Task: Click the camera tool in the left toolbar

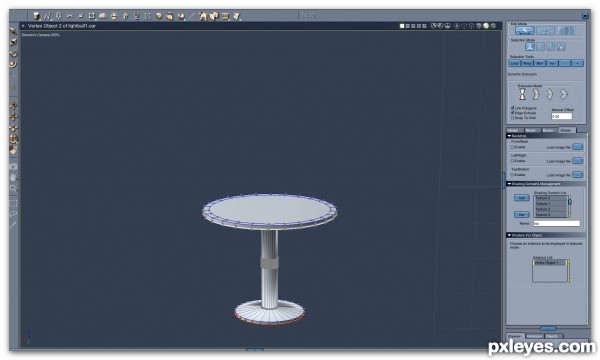Action: click(13, 167)
